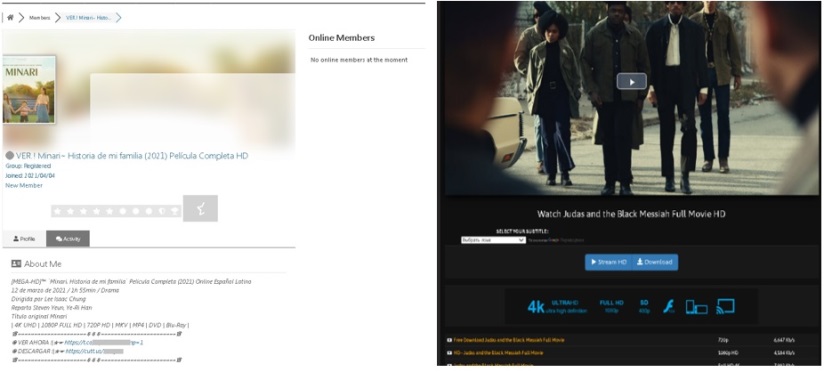Open the VER ! Minari profile title link
Image resolution: width=824 pixels, height=372 pixels.
[x=132, y=156]
